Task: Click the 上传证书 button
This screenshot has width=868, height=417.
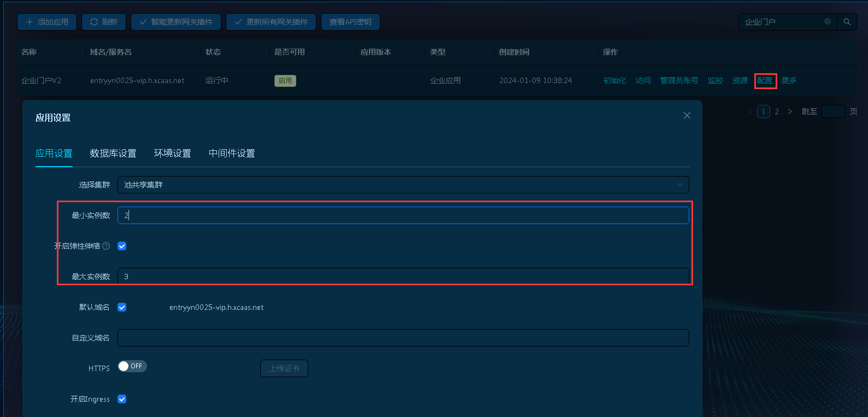Action: (284, 368)
